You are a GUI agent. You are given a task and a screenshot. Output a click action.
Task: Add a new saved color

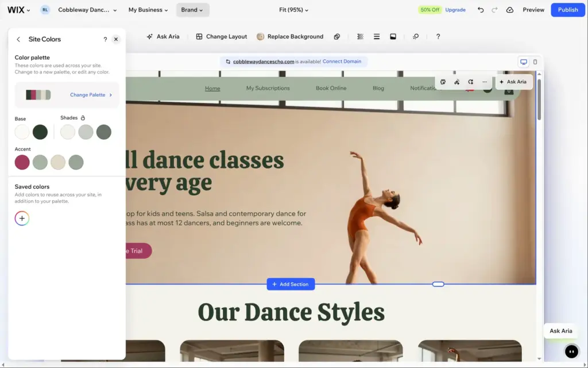(x=22, y=218)
